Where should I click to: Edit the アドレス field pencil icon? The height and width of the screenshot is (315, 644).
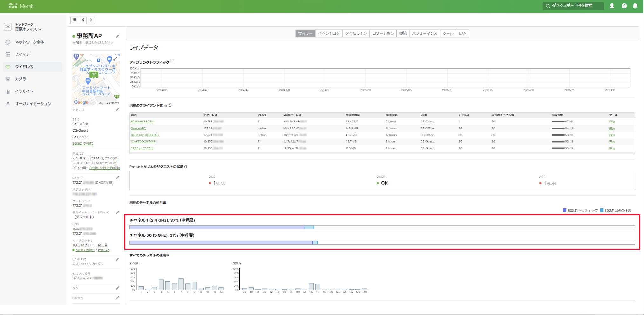pos(118,109)
